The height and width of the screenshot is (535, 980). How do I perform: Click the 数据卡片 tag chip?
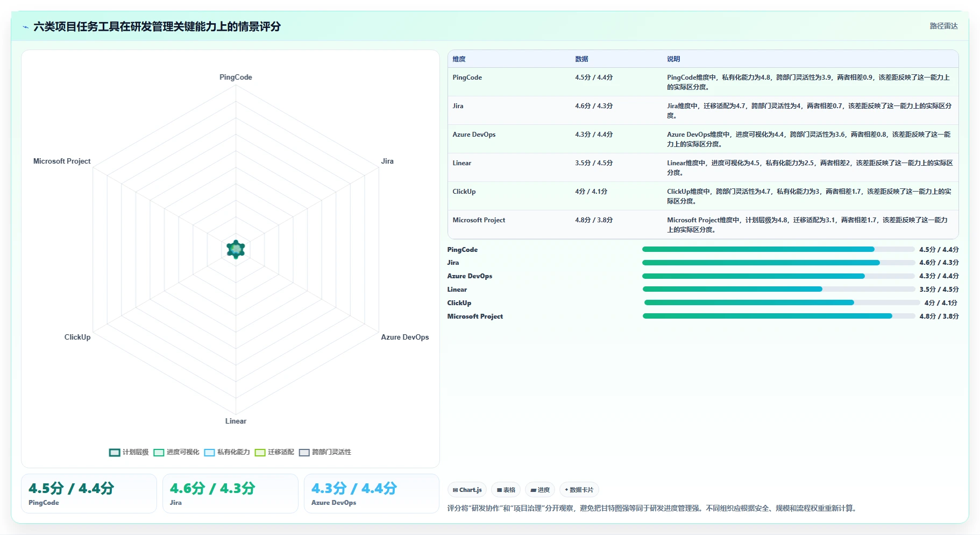(x=579, y=490)
